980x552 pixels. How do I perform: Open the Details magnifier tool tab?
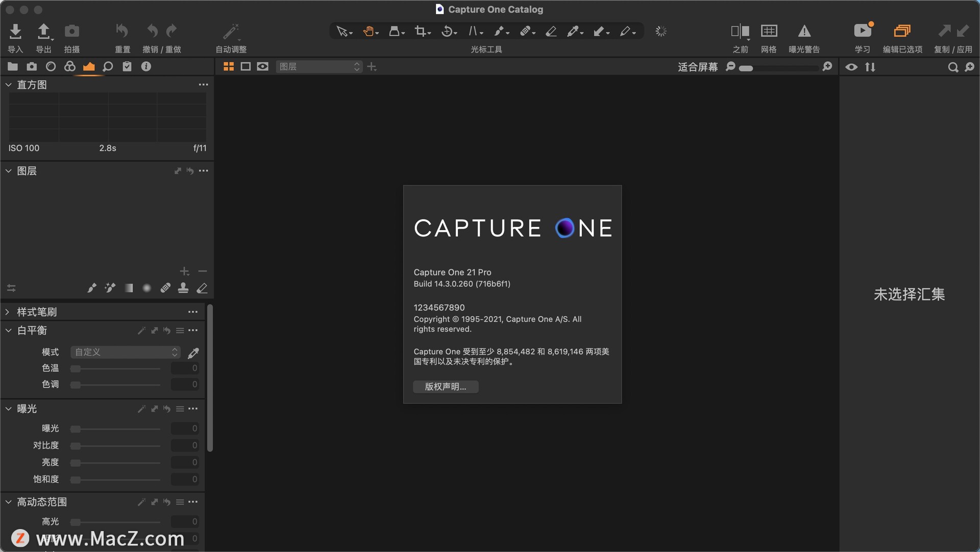108,67
